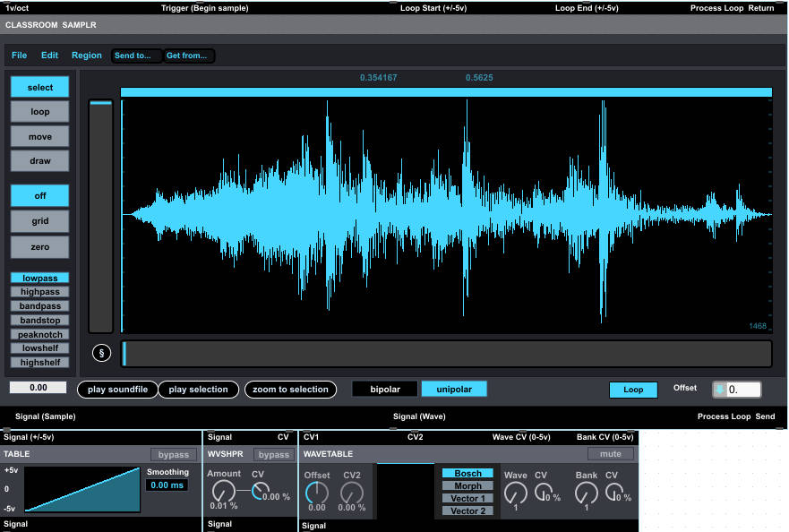Toggle the TABLE bypass button
The image size is (789, 532).
174,454
